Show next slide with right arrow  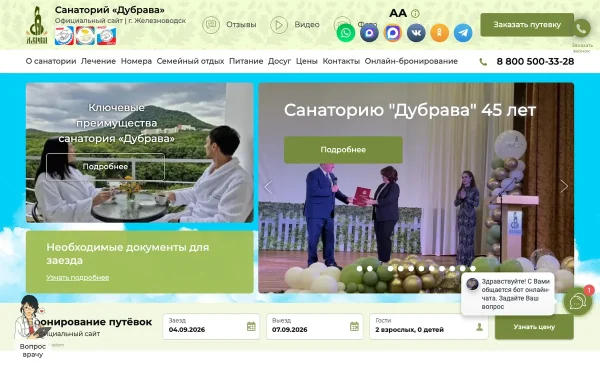click(564, 186)
